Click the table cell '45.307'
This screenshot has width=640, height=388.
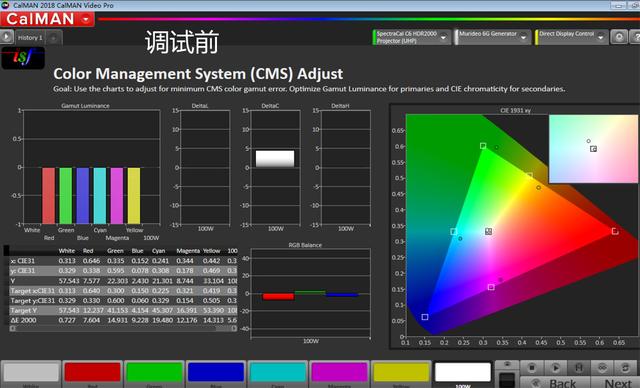tap(162, 310)
